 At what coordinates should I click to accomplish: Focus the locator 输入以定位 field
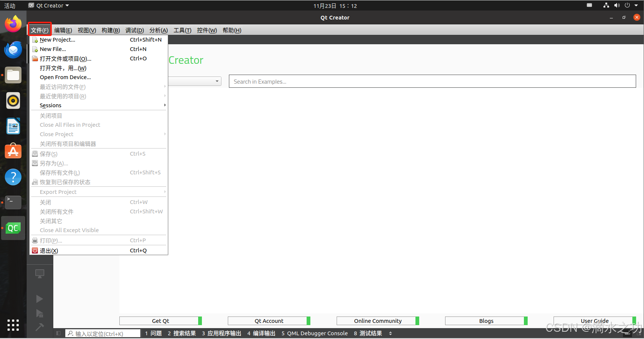103,333
